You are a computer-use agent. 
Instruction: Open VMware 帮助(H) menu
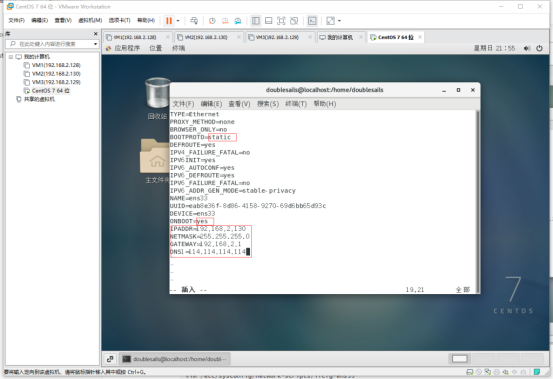point(146,20)
